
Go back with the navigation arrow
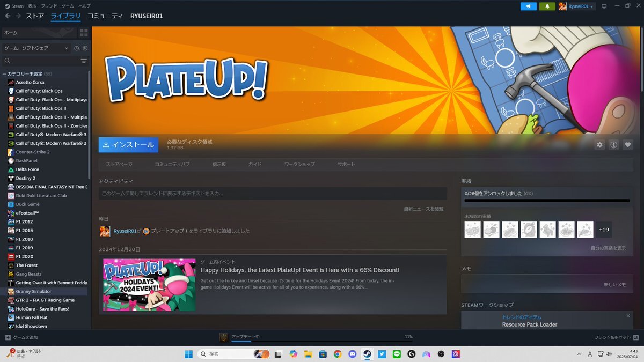8,16
